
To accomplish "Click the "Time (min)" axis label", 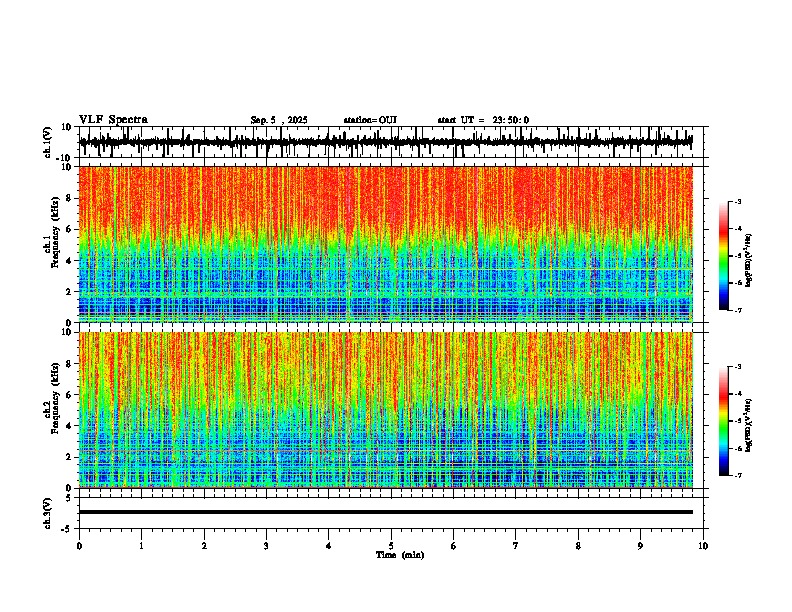I will (x=400, y=555).
